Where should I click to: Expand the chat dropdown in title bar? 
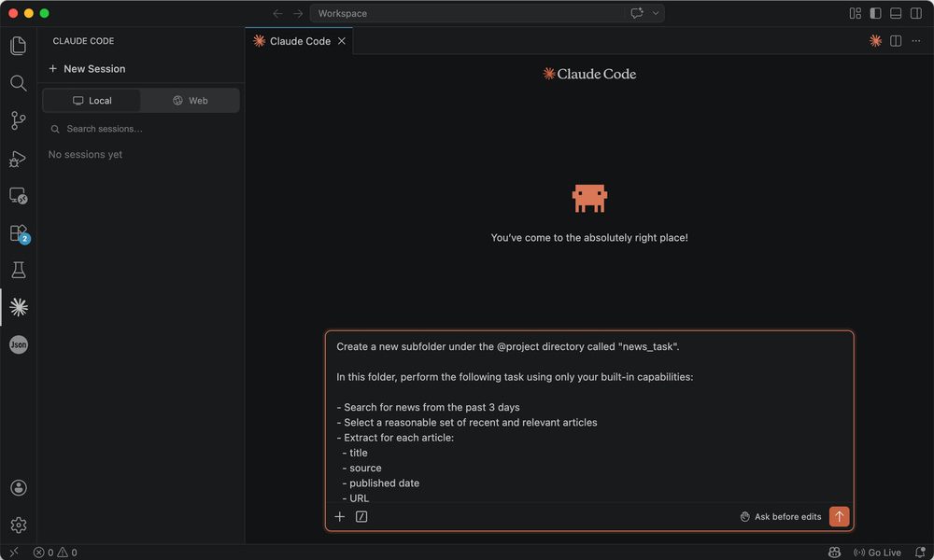click(x=657, y=13)
